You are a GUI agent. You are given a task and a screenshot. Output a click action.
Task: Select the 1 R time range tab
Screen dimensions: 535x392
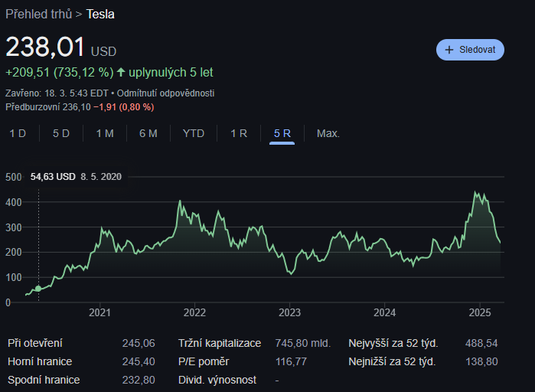[239, 133]
